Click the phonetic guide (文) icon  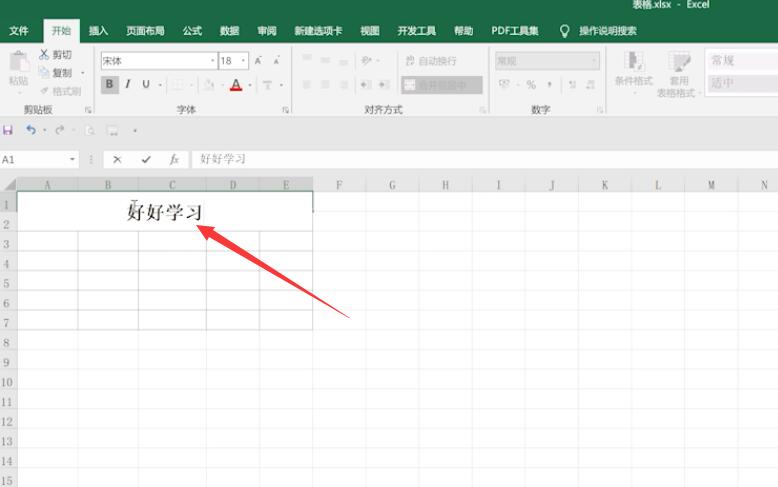coord(267,85)
